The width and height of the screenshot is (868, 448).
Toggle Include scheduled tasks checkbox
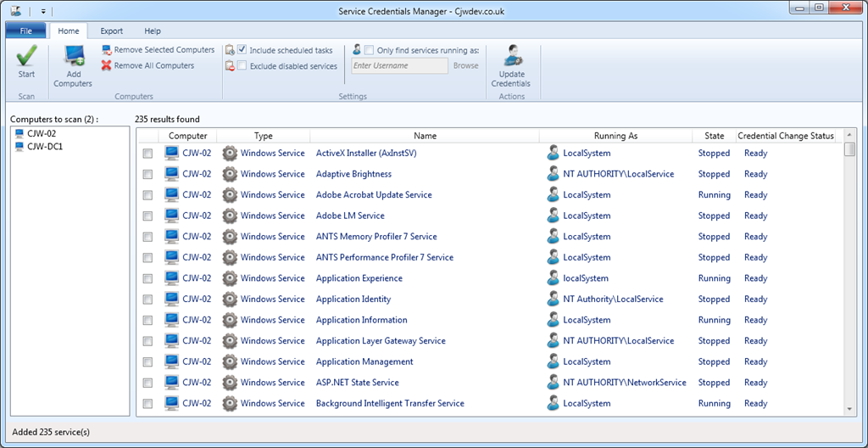click(242, 50)
